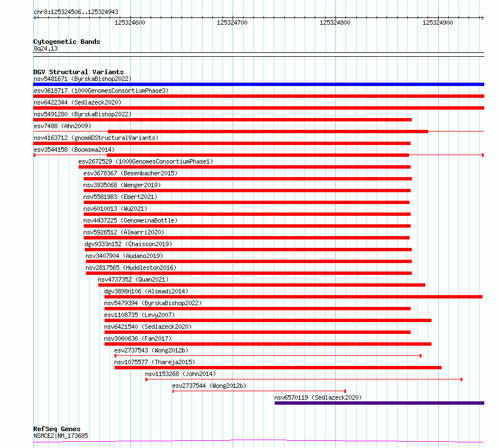Open nsv3935068 (Wenger2019) variant label
This screenshot has height=448, width=500.
pos(122,185)
